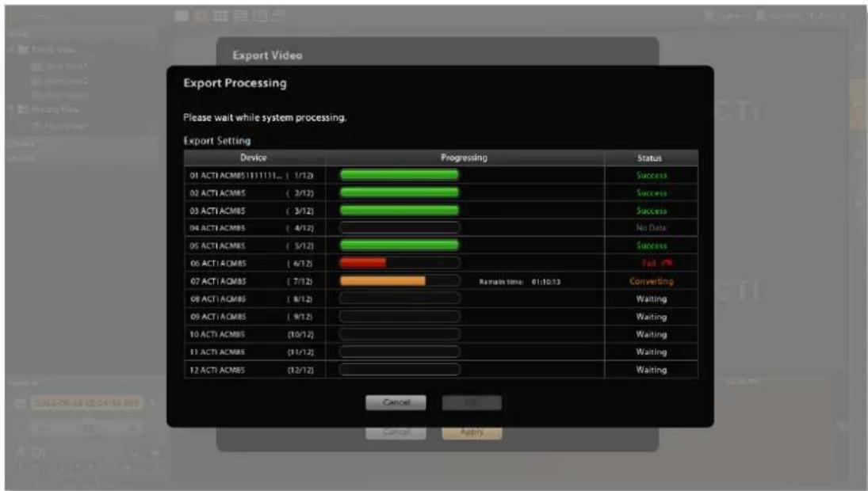Select the 03 ACTI ACM85 device name

[x=217, y=211]
